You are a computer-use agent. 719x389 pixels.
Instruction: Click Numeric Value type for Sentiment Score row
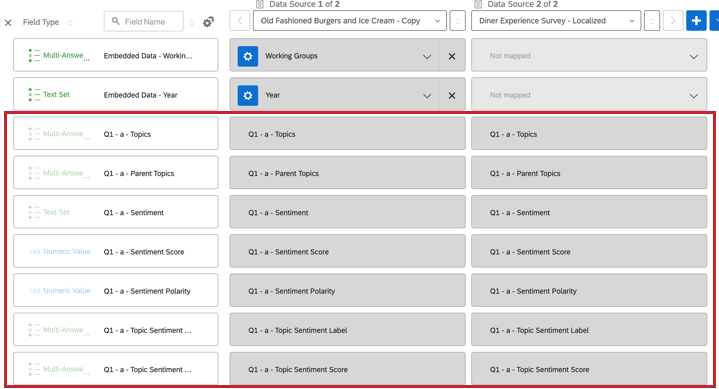point(60,251)
